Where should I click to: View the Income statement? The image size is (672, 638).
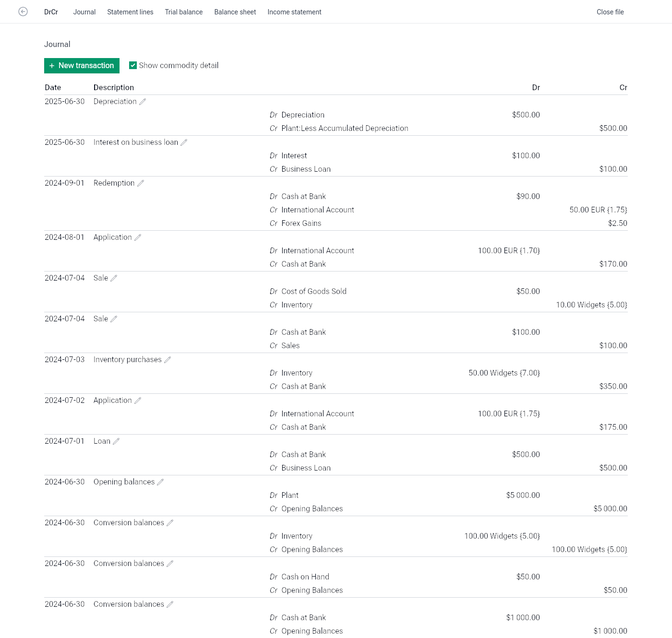(294, 12)
